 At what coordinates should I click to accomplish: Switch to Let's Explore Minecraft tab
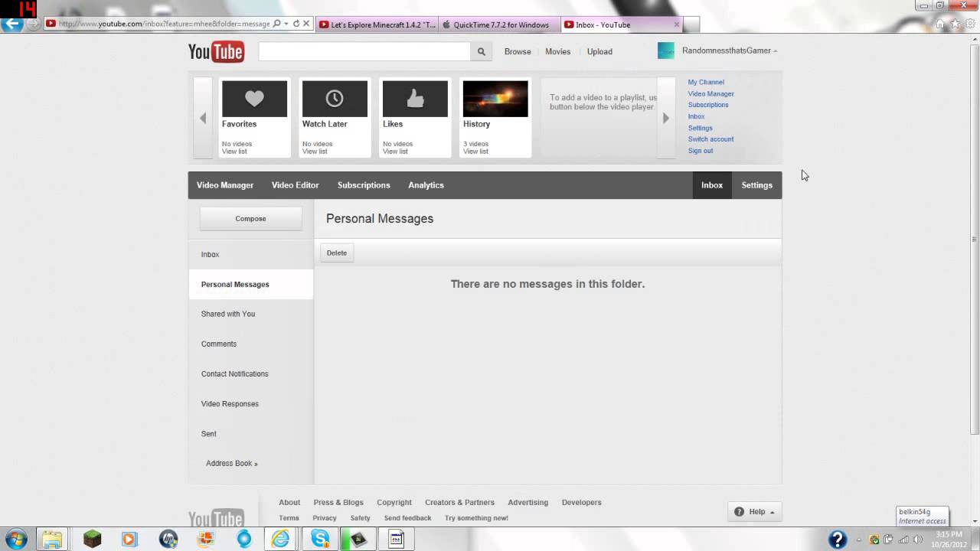click(x=377, y=24)
